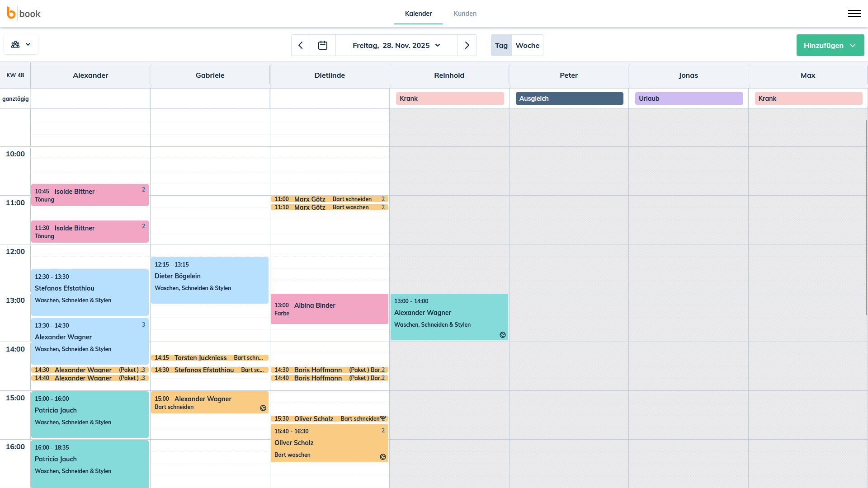The image size is (868, 488).
Task: Switch to Tag view
Action: coord(501,45)
